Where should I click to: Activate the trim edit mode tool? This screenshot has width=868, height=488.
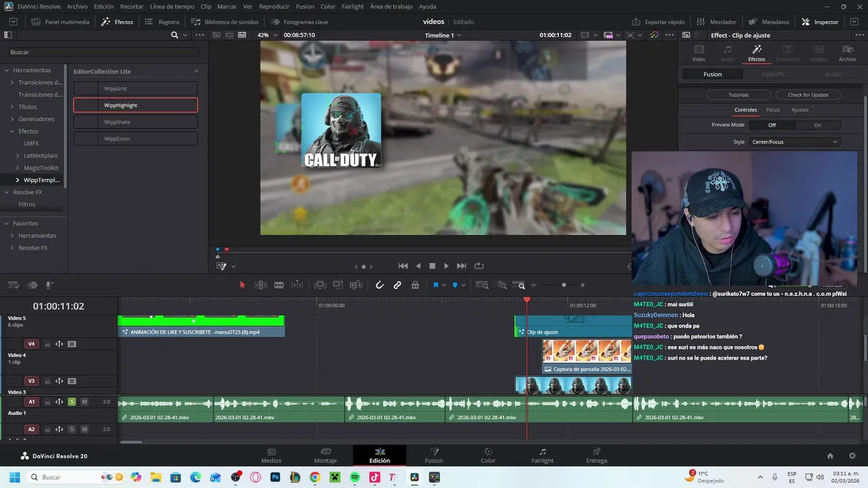[x=260, y=285]
